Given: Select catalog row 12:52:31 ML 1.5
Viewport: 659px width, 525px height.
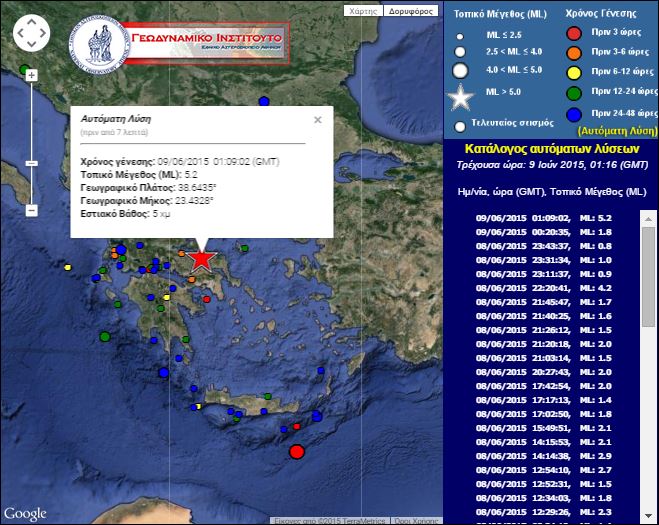Looking at the screenshot, I should click(x=543, y=484).
